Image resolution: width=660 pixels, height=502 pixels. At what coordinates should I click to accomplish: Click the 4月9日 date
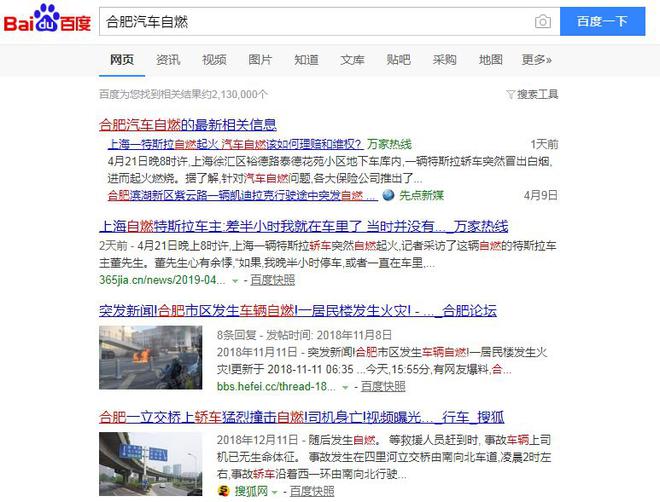540,195
